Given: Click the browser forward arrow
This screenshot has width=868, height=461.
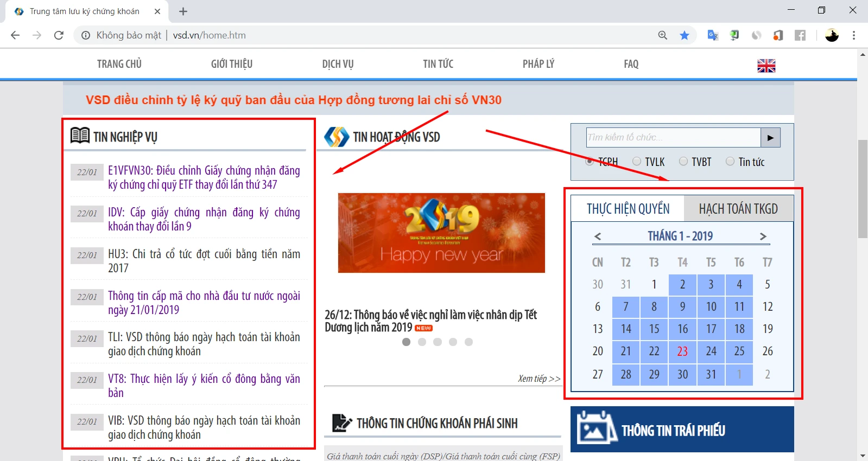Looking at the screenshot, I should [x=37, y=35].
